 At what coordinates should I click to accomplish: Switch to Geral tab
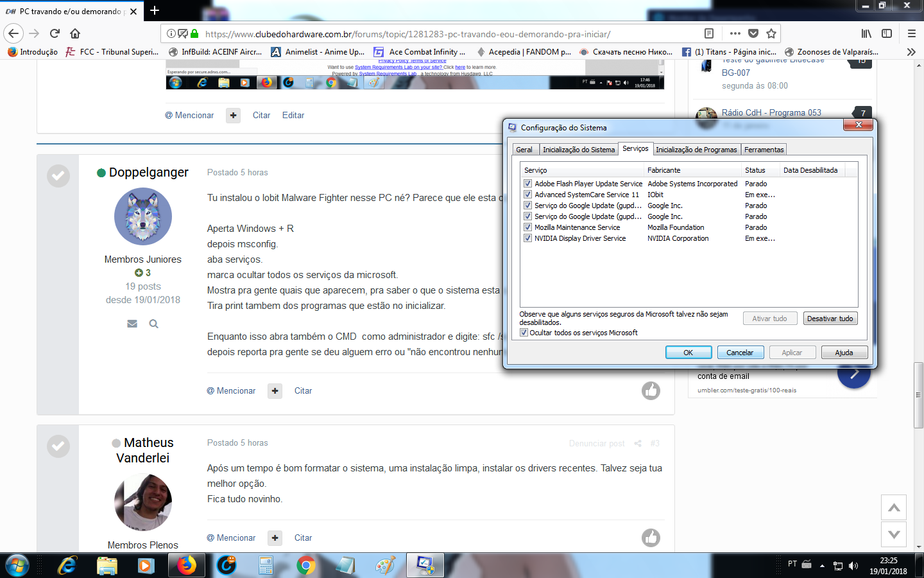coord(524,150)
